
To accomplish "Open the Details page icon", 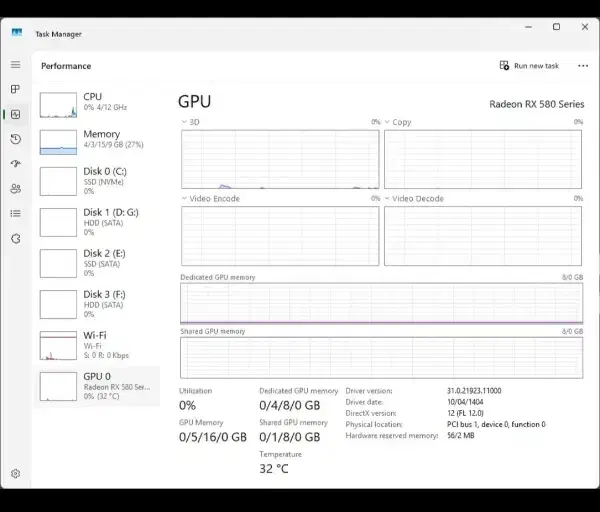I will click(15, 213).
